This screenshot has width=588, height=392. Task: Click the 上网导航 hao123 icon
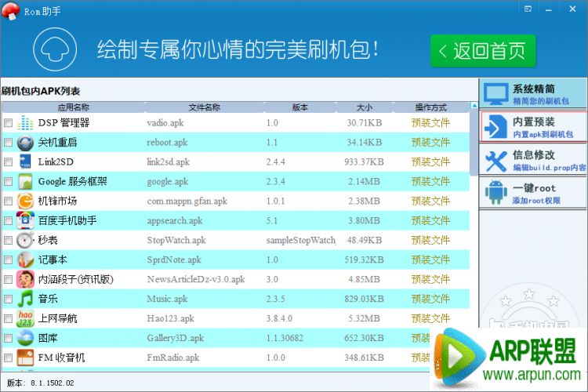(x=25, y=319)
